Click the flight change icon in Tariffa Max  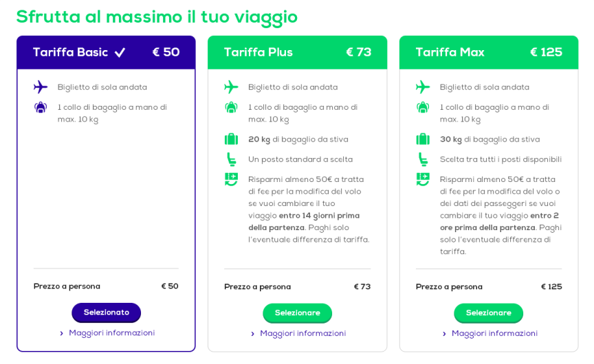coord(423,179)
